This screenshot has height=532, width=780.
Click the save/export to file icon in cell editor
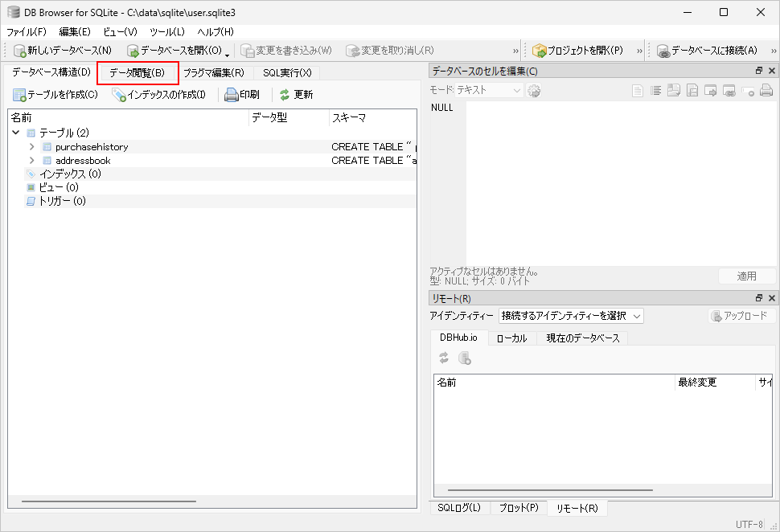pyautogui.click(x=692, y=91)
